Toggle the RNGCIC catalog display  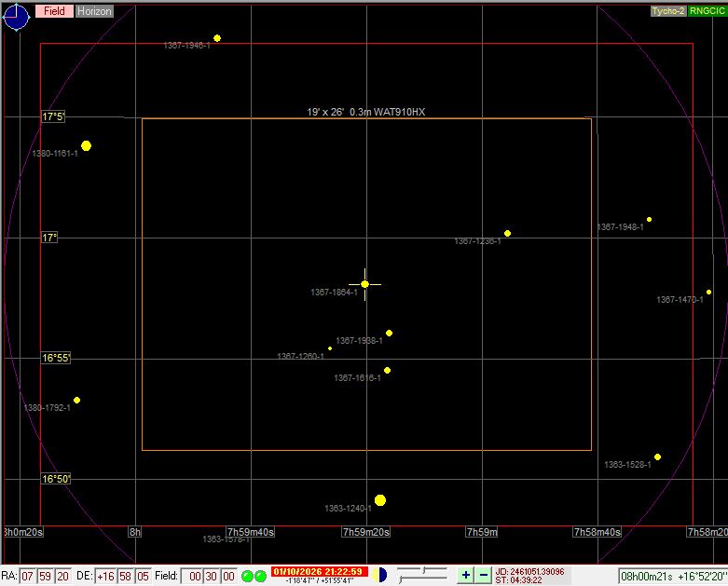pyautogui.click(x=707, y=11)
